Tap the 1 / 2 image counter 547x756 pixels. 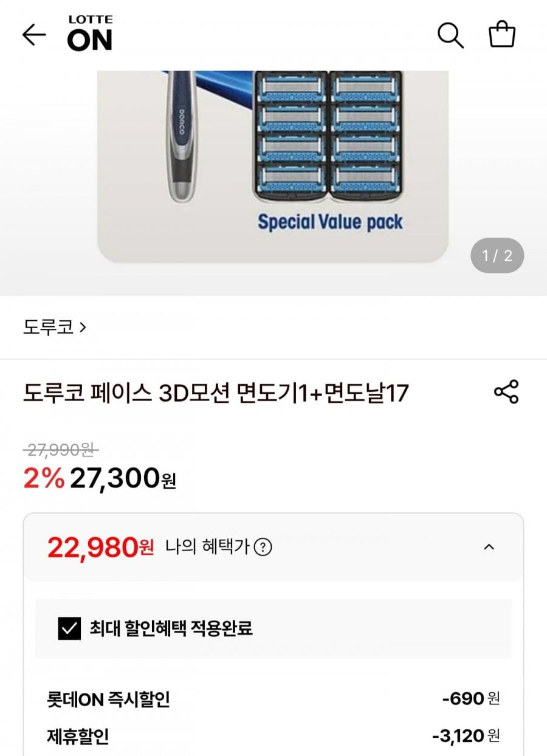497,256
